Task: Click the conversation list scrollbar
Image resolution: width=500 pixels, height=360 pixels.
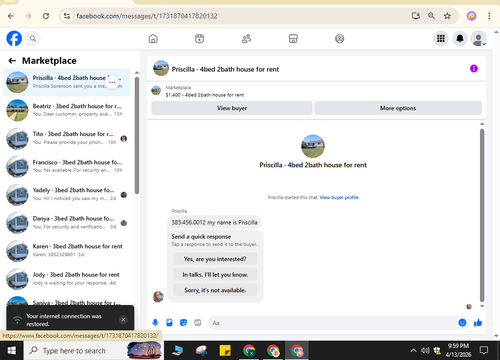Action: point(137,135)
